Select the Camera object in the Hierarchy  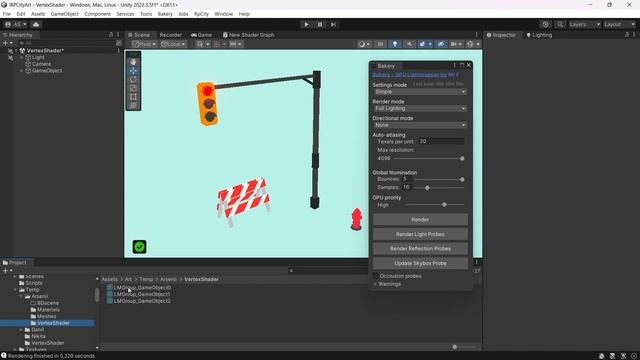pos(41,64)
